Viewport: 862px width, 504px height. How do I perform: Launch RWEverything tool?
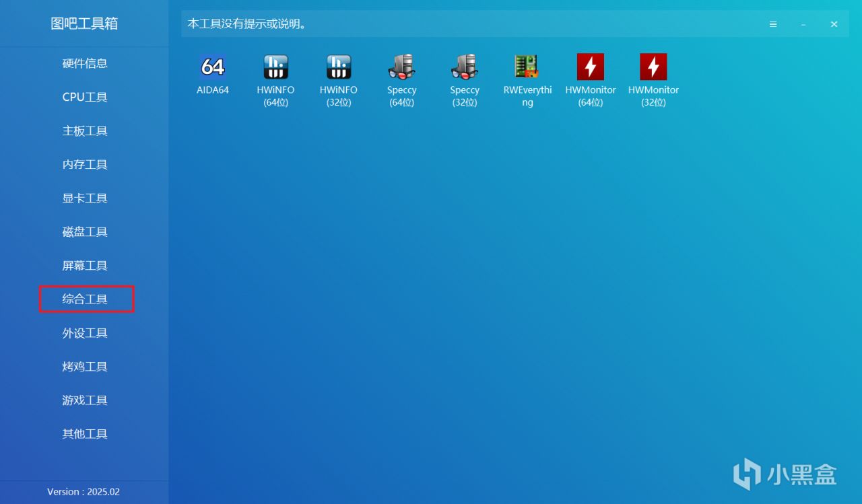coord(527,67)
